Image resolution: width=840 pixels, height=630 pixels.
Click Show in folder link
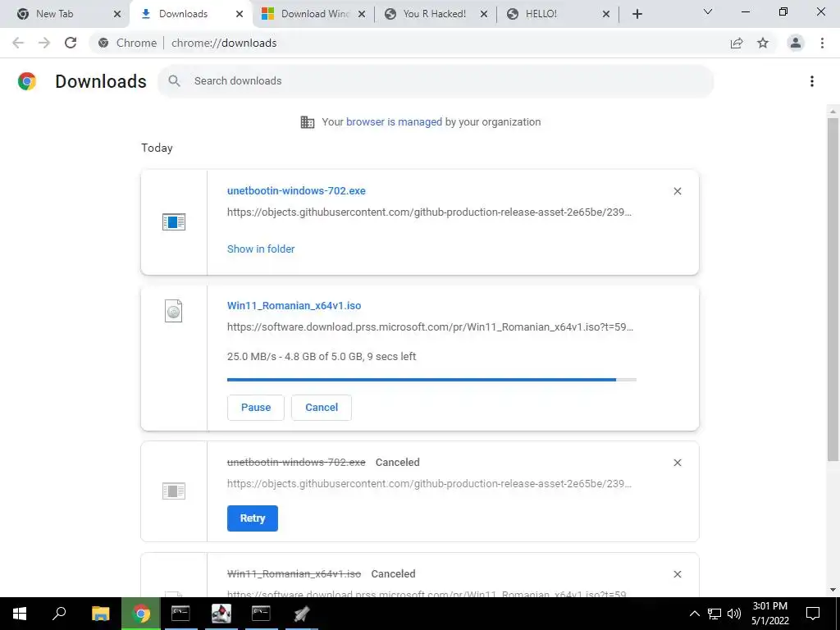[261, 249]
